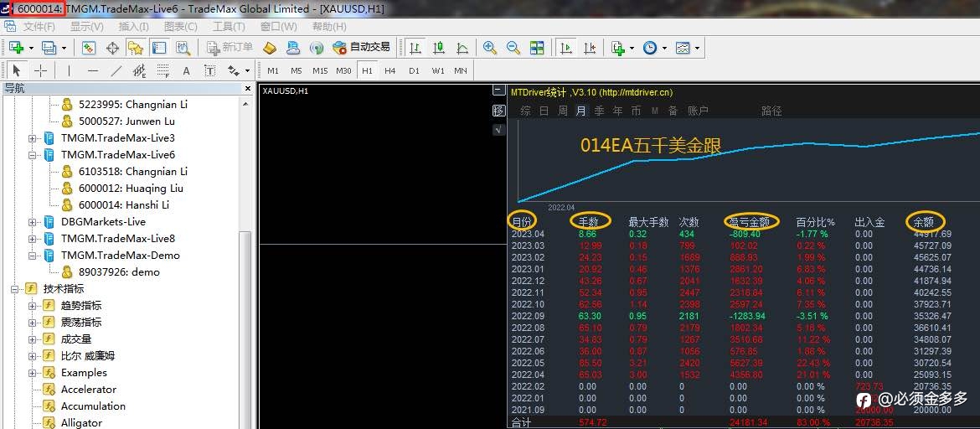
Task: Click the green signals antenna icon
Action: (317, 48)
